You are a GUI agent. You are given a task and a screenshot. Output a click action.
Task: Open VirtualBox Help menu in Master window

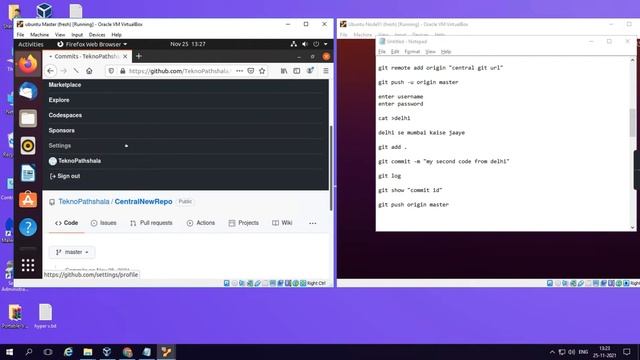(116, 35)
